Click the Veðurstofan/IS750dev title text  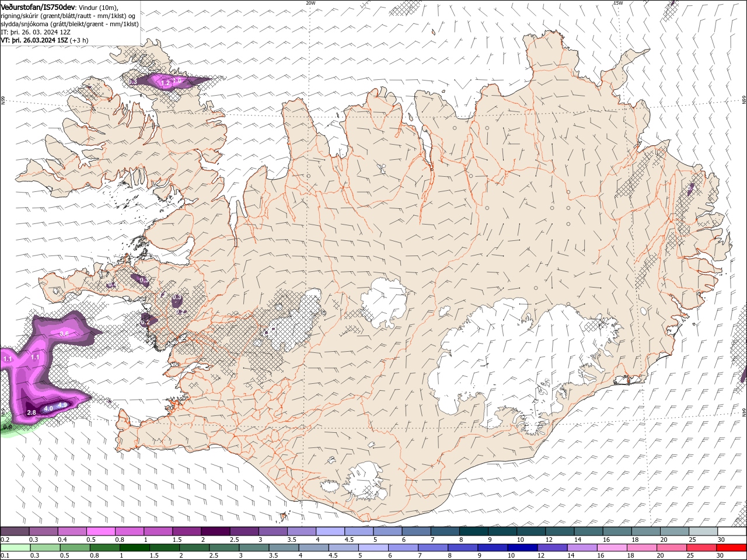[38, 6]
